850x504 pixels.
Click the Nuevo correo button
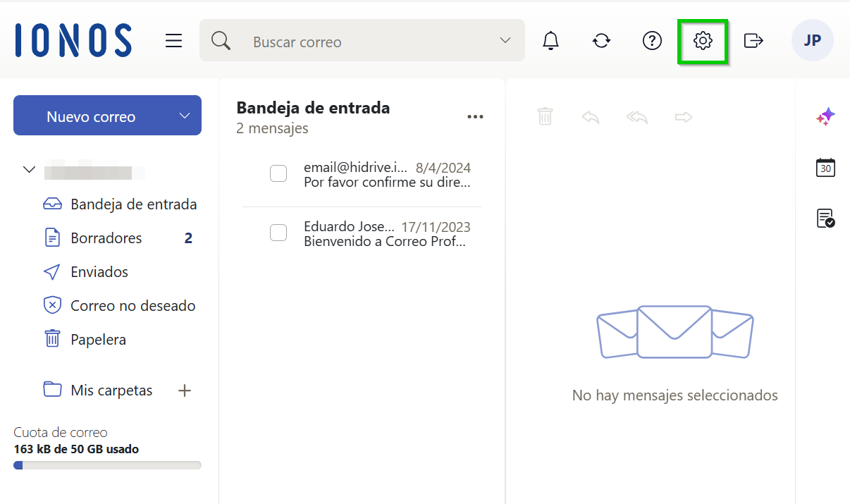[x=92, y=115]
